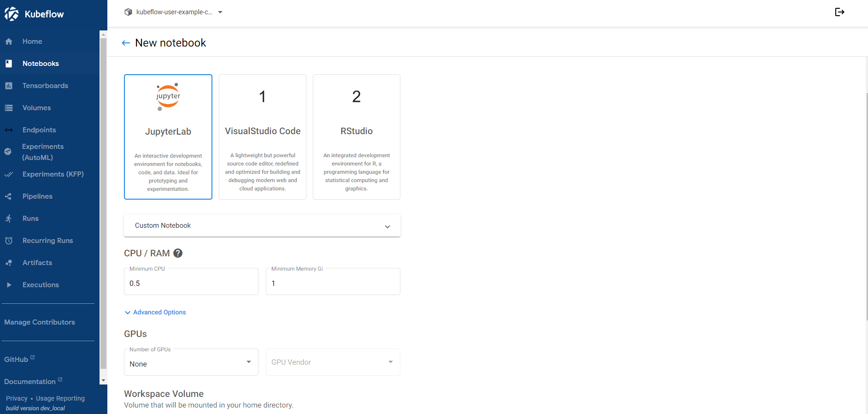Select the VisualStudio Code notebook type card
This screenshot has width=868, height=414.
tap(263, 137)
